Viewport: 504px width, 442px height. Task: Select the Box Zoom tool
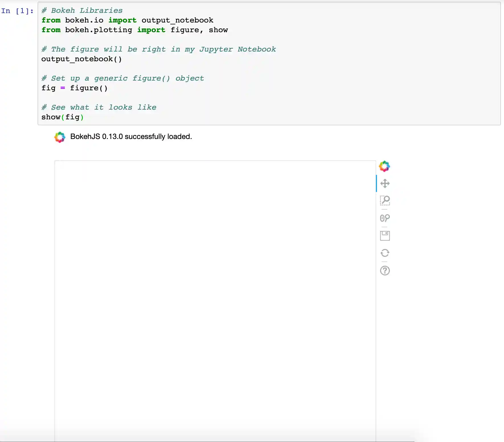click(x=385, y=200)
